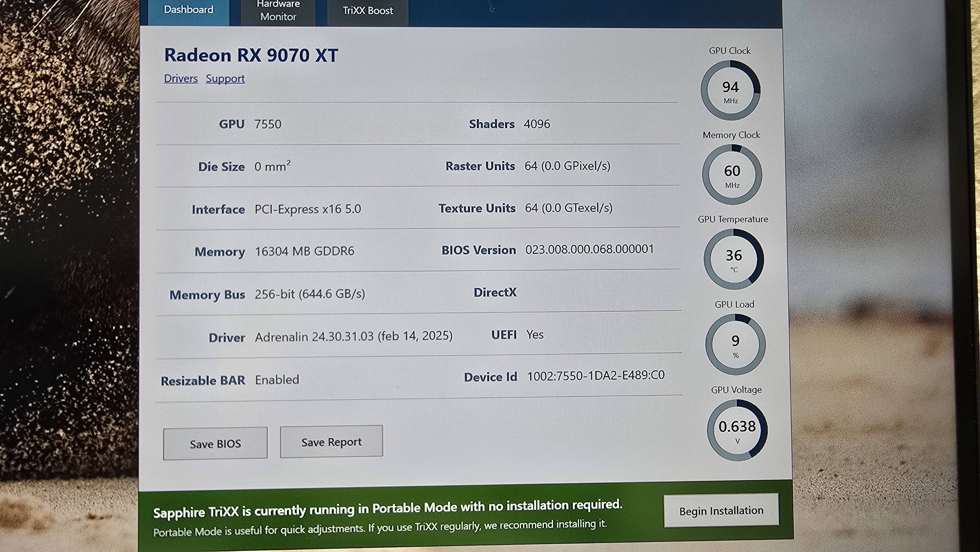Select the Device Id 1002:7550-1DA2-E489:C0
980x552 pixels.
596,375
